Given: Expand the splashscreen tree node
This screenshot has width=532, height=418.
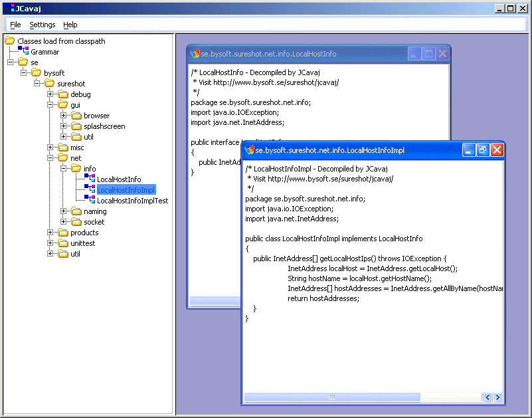Looking at the screenshot, I should (x=63, y=126).
